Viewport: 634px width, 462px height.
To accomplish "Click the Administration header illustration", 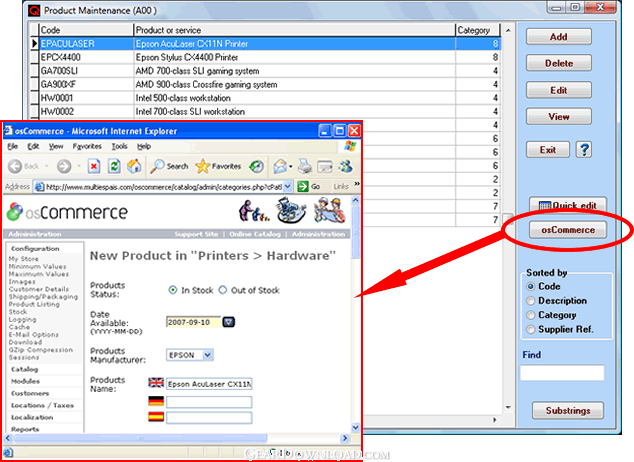I will click(x=330, y=211).
